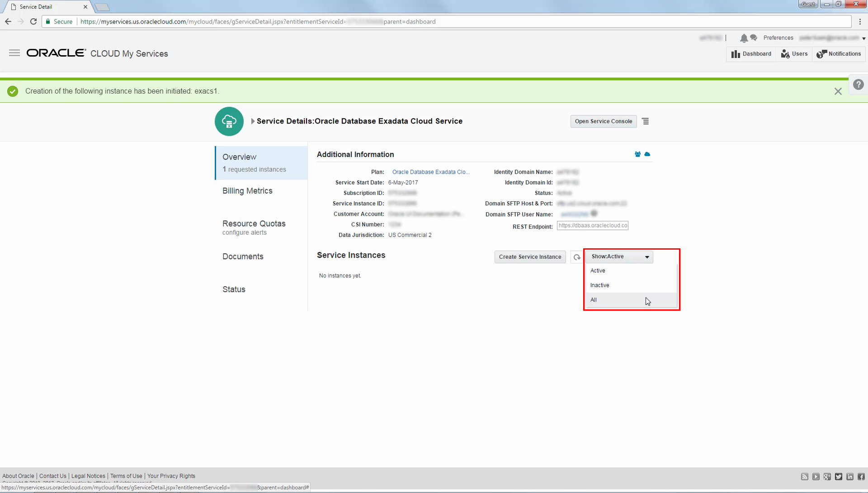Screen dimensions: 868x493
Task: Open the Google Plus footer icon
Action: [x=827, y=477]
